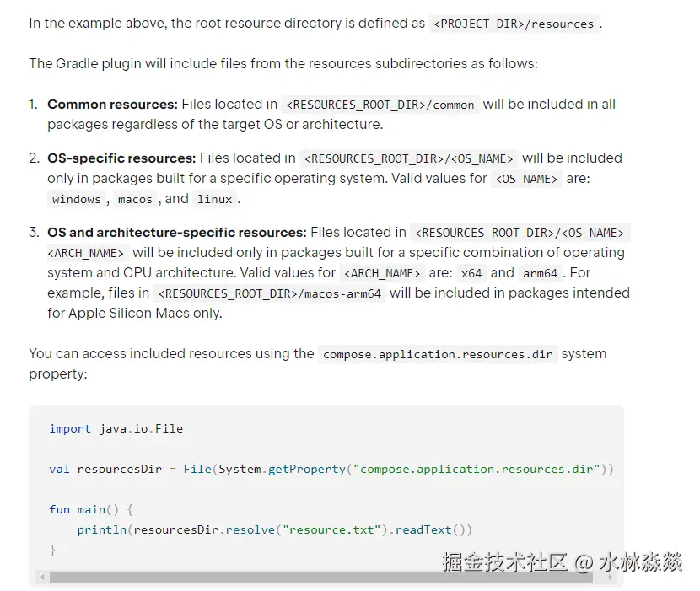
Task: Click the 'OS-specific resources:' bold heading
Action: 121,158
